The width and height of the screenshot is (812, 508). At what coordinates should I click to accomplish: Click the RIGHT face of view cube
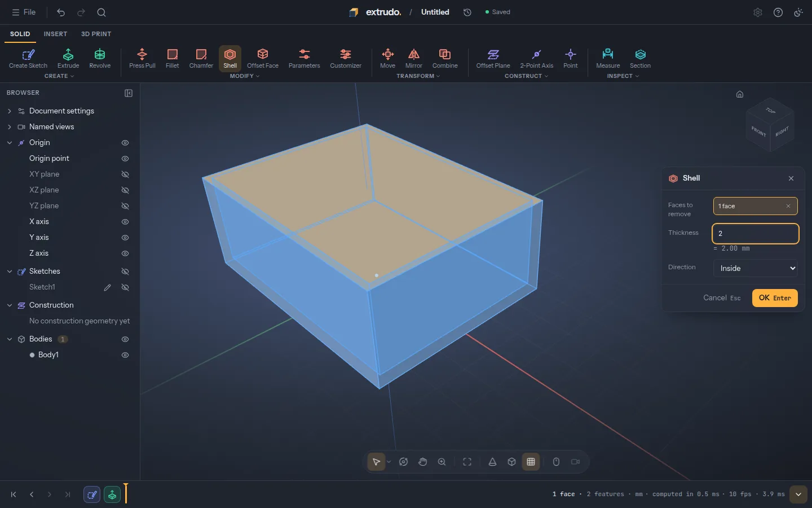782,132
